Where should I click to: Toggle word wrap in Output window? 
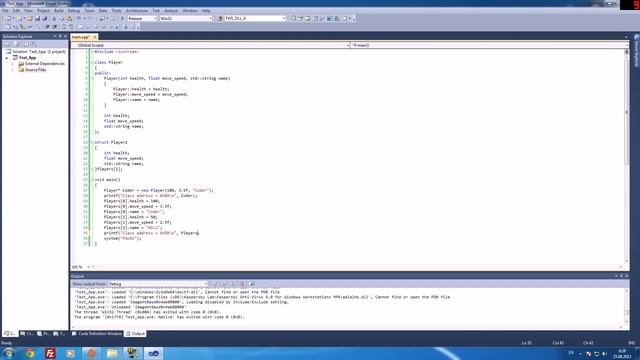click(x=251, y=284)
